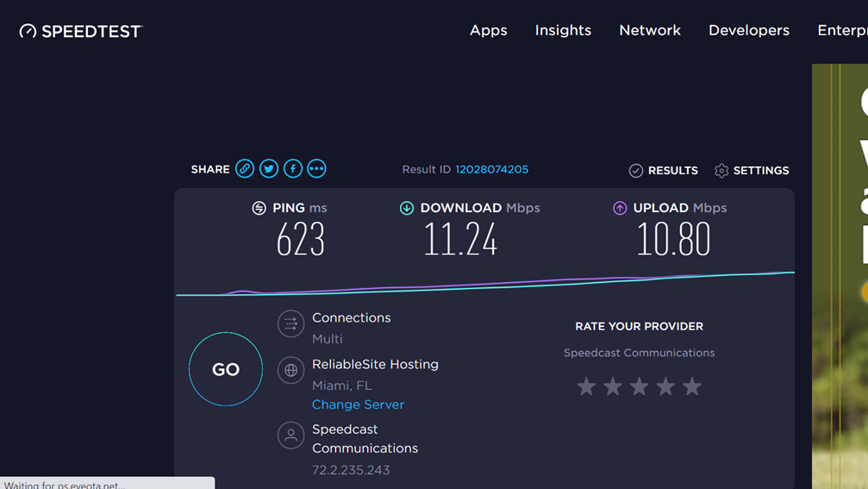The width and height of the screenshot is (868, 489).
Task: Click the user ISP profile icon
Action: [x=290, y=436]
